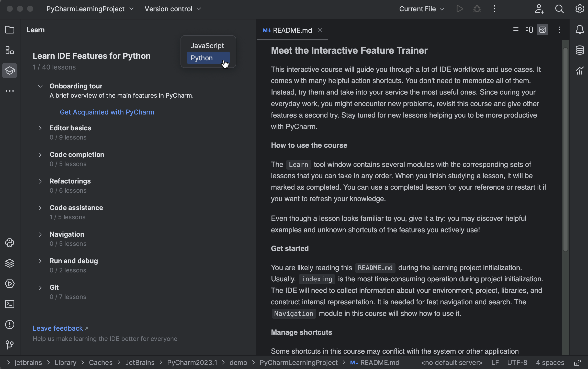The height and width of the screenshot is (369, 588).
Task: Toggle the markdown editor-only view for README.md
Action: pyautogui.click(x=515, y=30)
